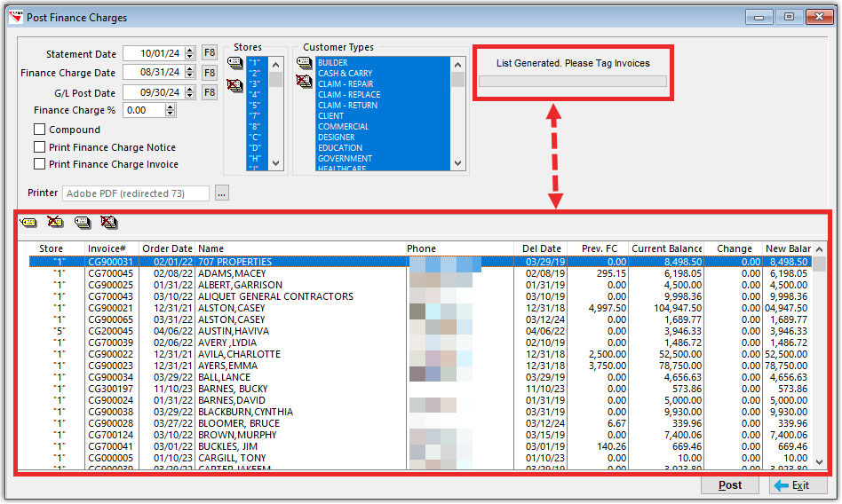Select invoice CG700043 row
Viewport: 842px width, 504px height.
click(x=420, y=296)
